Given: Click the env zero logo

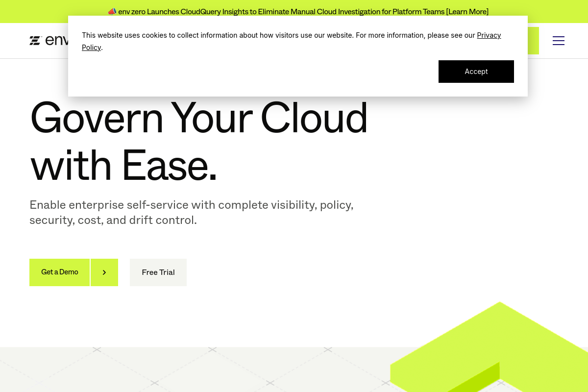Looking at the screenshot, I should (x=49, y=41).
